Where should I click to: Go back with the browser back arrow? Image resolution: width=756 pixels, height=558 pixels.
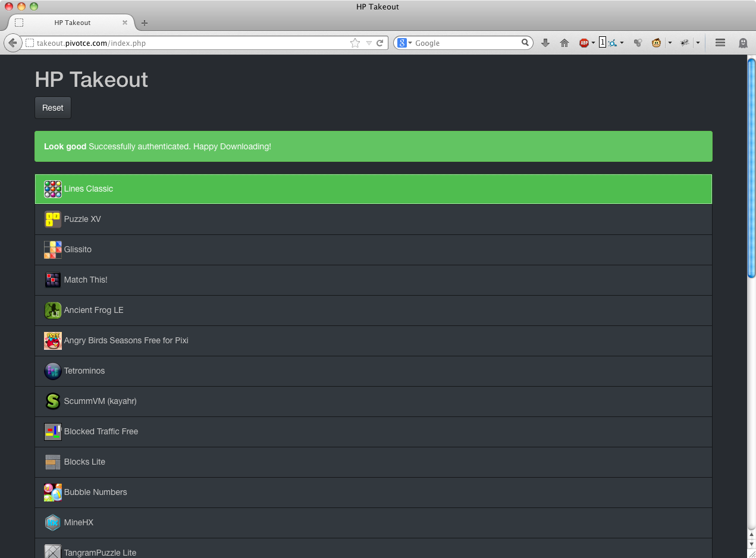12,43
